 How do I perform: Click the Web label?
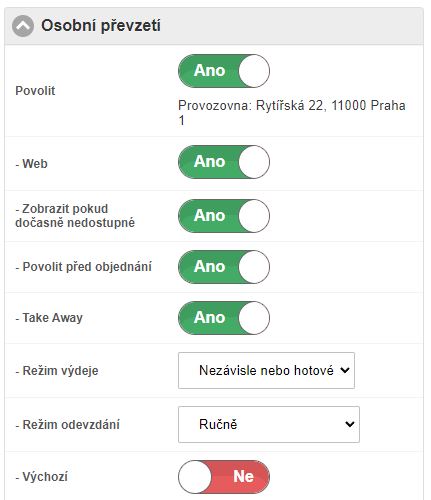(32, 164)
